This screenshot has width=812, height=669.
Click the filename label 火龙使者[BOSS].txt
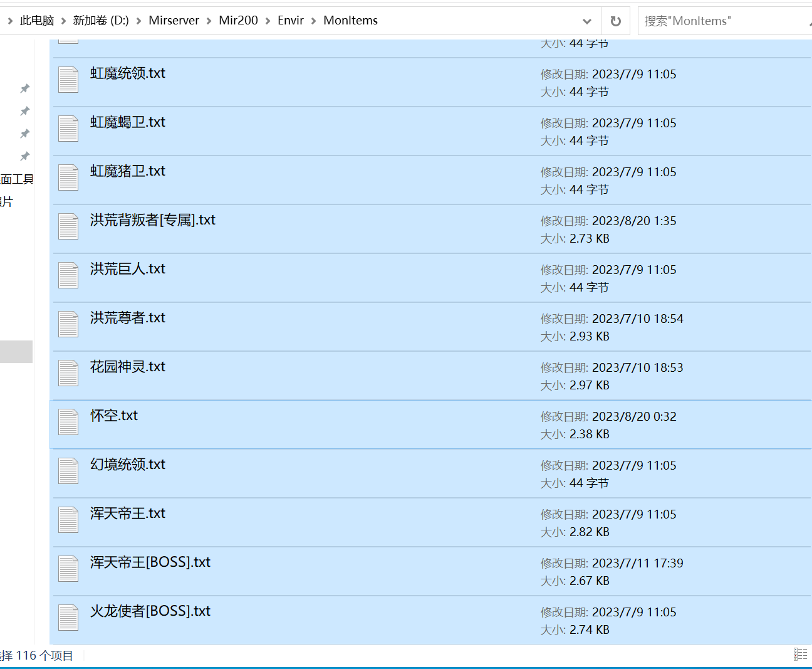point(150,611)
